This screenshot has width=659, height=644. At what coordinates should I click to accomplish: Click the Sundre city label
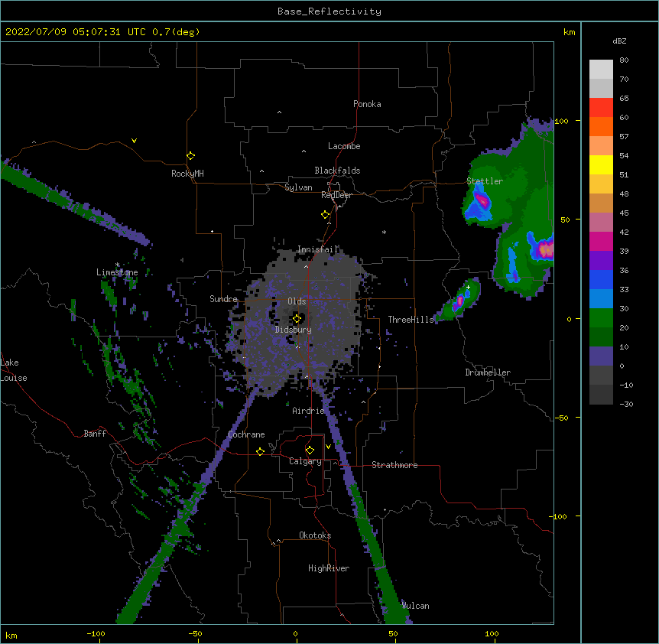(x=223, y=299)
